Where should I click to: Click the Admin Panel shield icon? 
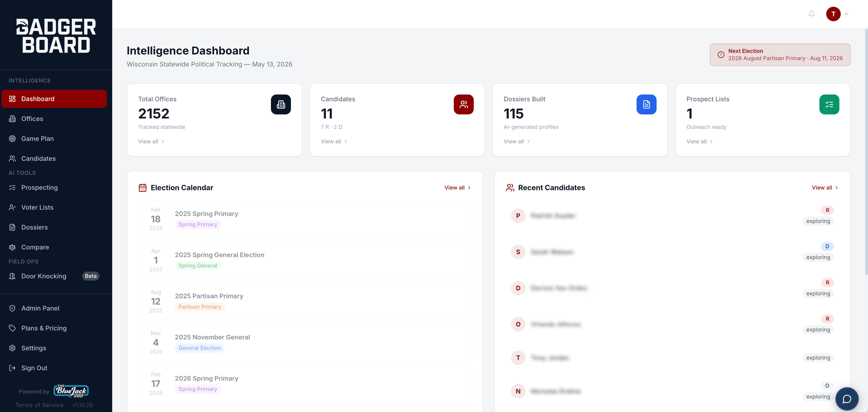[12, 308]
